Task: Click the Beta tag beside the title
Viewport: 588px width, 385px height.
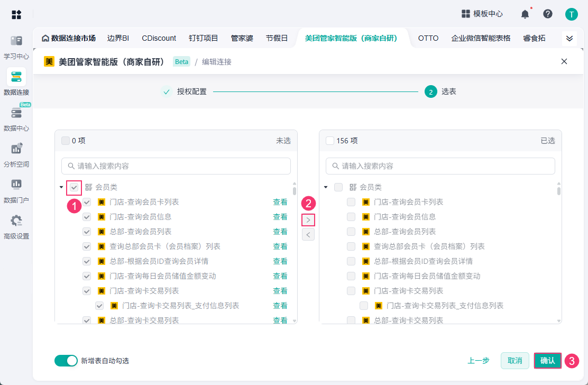Action: click(181, 62)
